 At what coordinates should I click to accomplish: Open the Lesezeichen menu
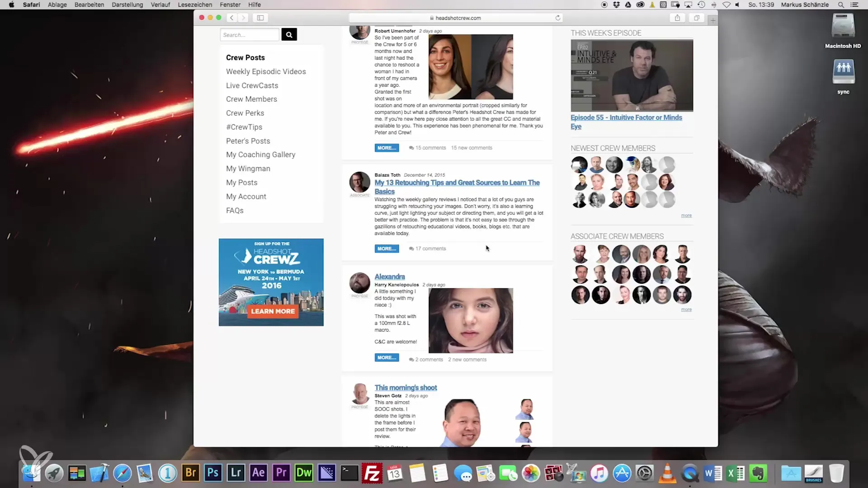[195, 5]
